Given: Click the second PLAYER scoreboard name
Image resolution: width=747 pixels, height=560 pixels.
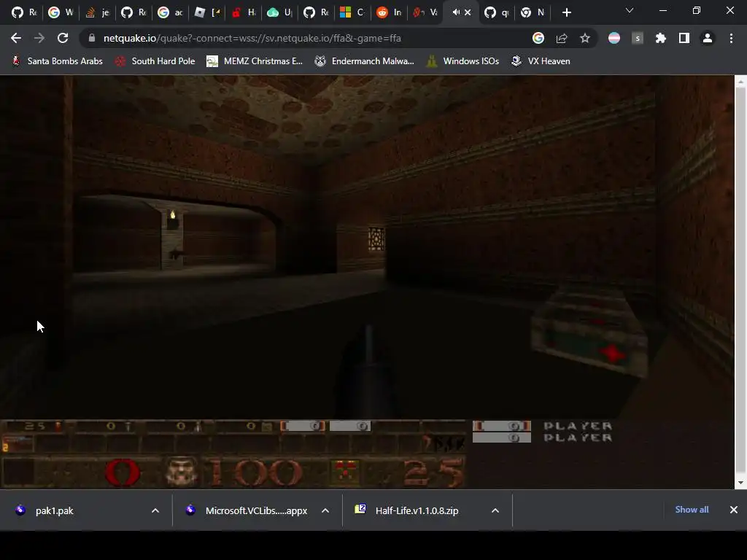Looking at the screenshot, I should [578, 437].
